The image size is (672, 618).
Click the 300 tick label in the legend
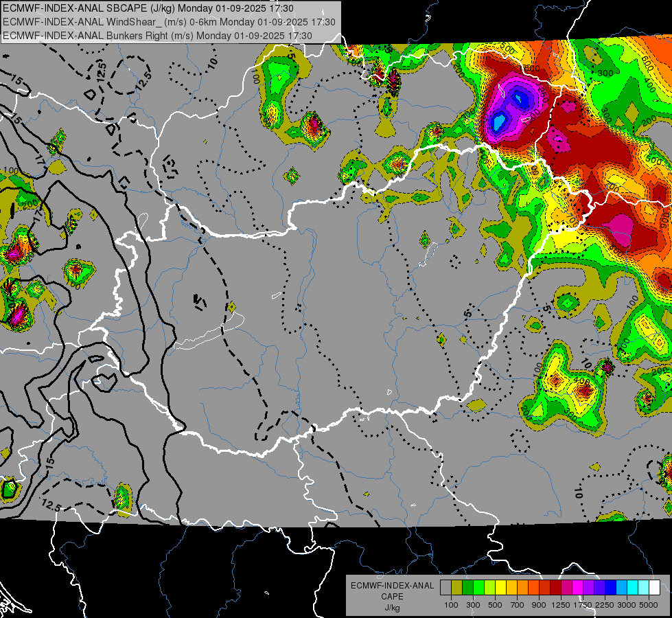click(473, 605)
